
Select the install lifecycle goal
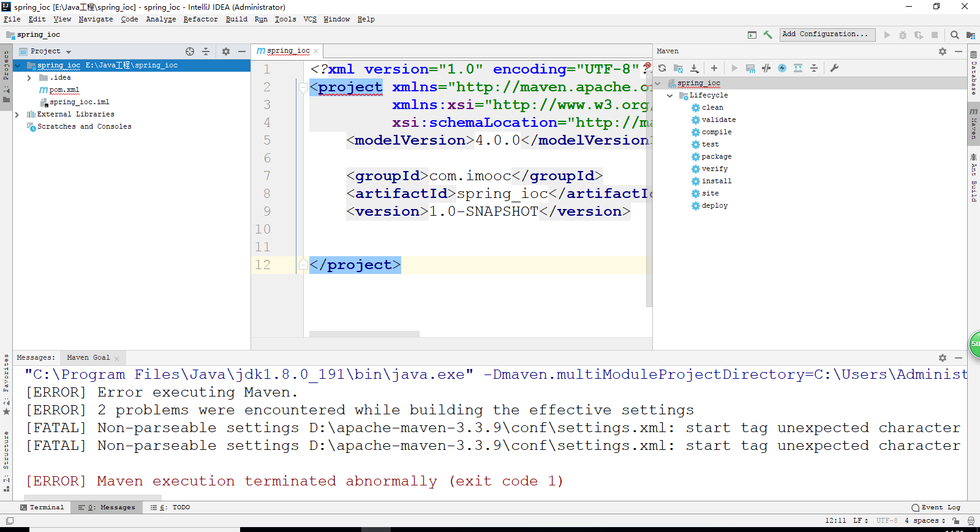coord(717,181)
